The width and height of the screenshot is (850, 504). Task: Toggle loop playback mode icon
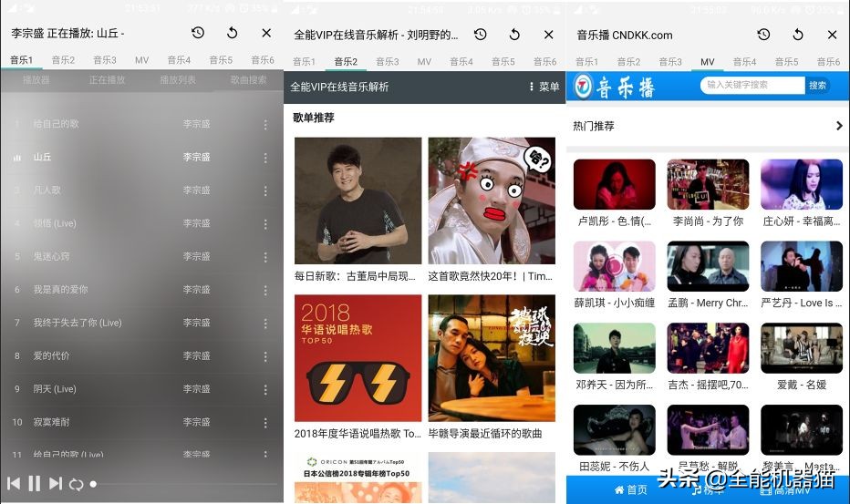click(x=76, y=484)
